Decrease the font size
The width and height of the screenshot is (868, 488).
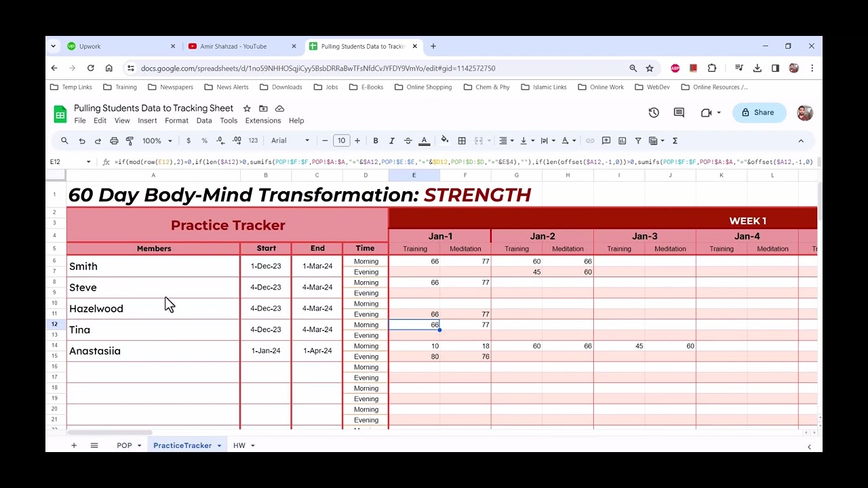[325, 141]
